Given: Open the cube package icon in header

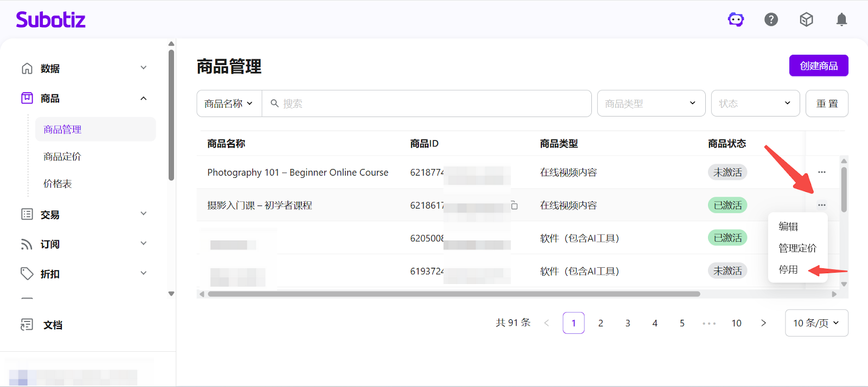Looking at the screenshot, I should [806, 20].
